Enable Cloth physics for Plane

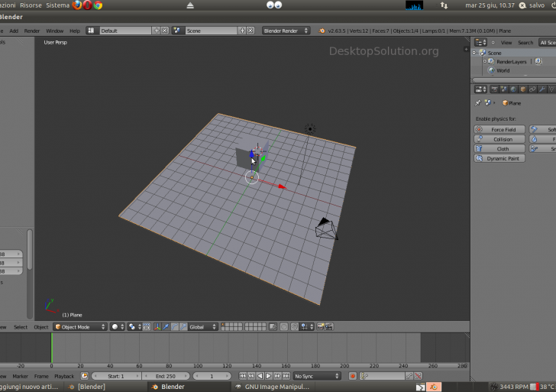pyautogui.click(x=499, y=149)
